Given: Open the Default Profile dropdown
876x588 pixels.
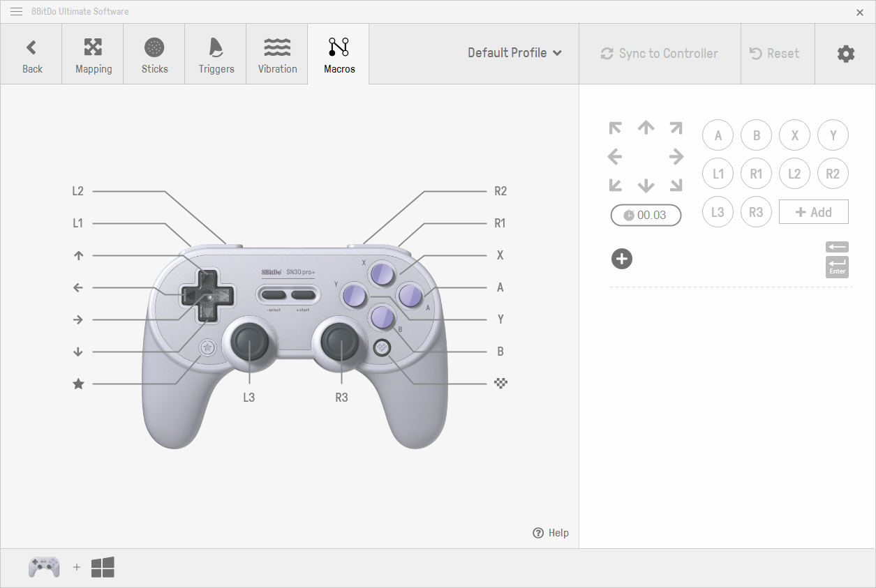Looking at the screenshot, I should point(515,53).
